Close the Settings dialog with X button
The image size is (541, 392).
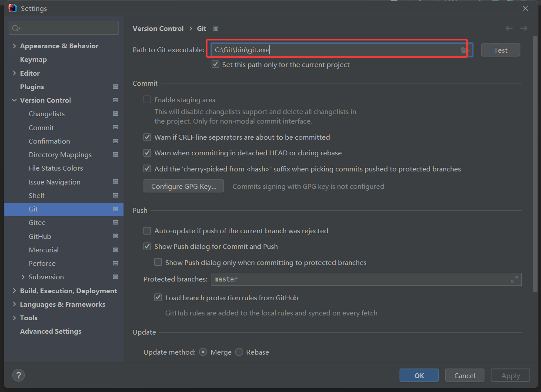(x=525, y=8)
